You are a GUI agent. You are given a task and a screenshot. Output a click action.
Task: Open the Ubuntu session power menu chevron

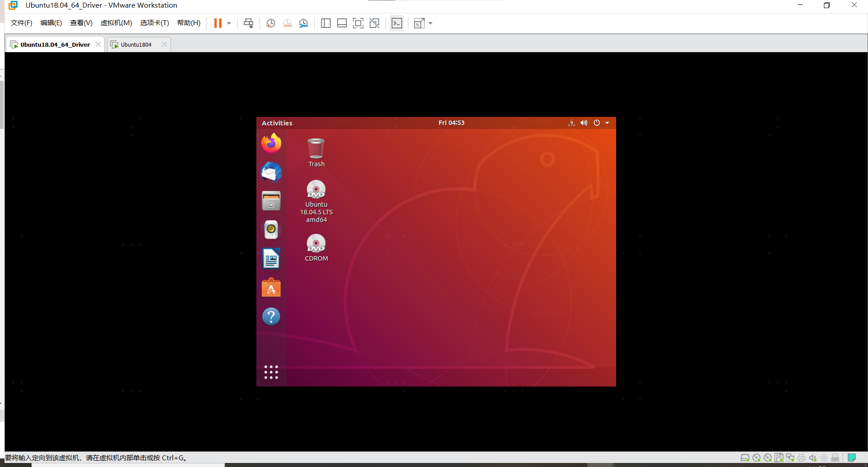pos(607,122)
